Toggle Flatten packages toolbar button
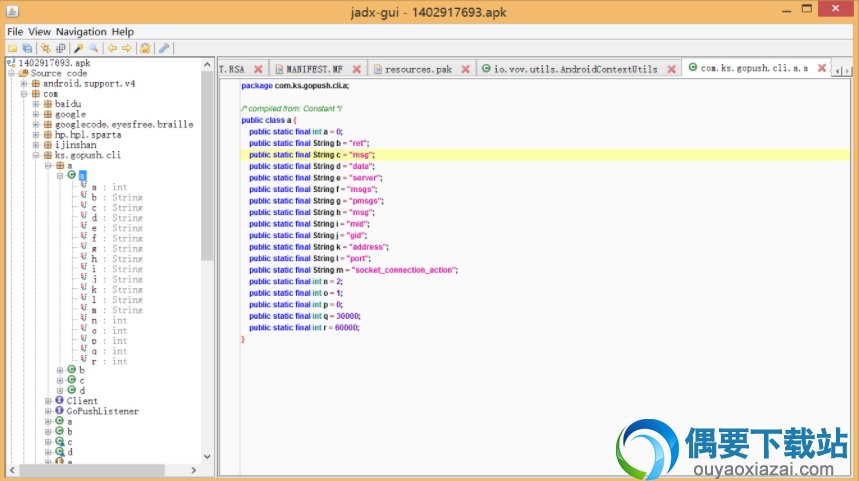 (61, 48)
